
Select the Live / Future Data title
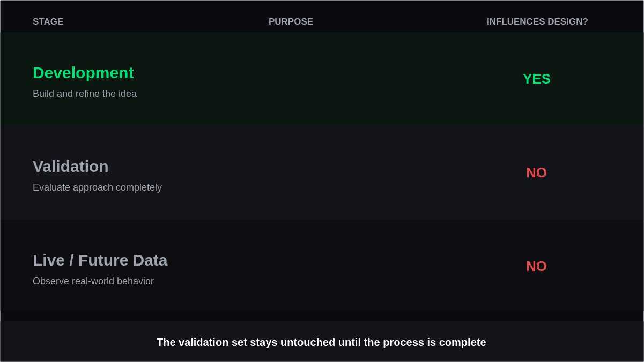coord(100,260)
